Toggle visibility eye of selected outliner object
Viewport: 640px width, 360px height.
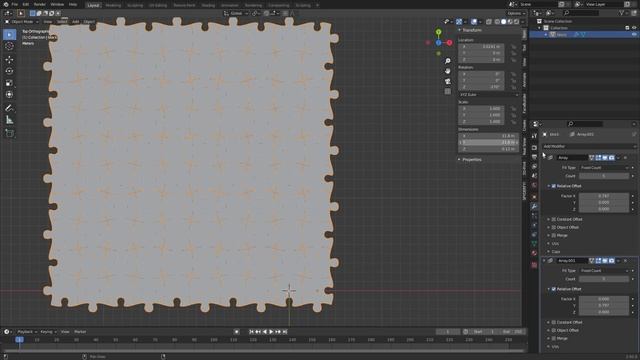(634, 35)
